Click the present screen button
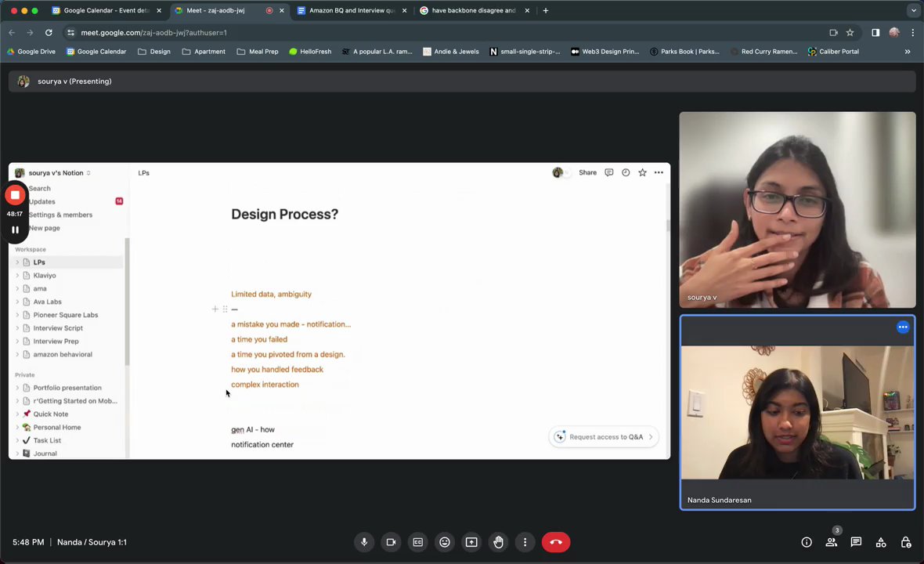The width and height of the screenshot is (924, 564). (x=471, y=542)
